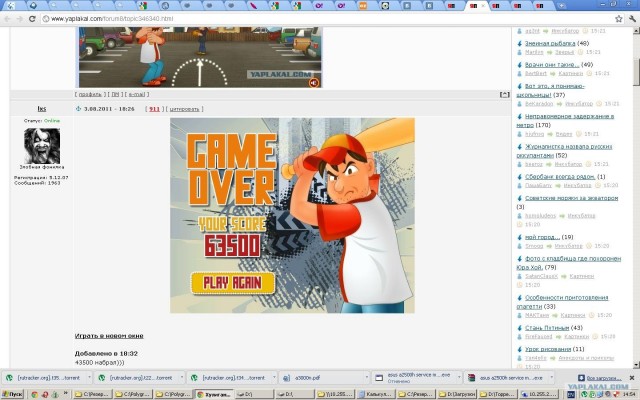This screenshot has width=640, height=400.
Task: Click the page vertical scrollbar thumb
Action: pos(636,71)
